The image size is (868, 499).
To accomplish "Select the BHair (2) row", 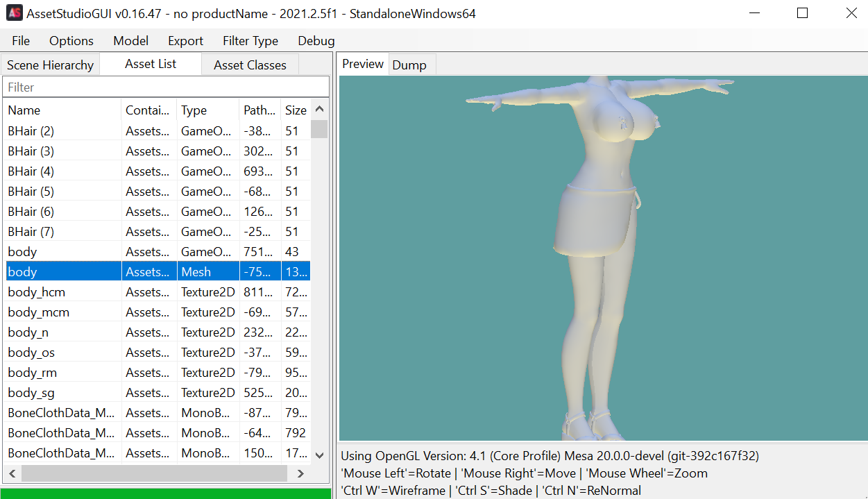I will [x=158, y=131].
